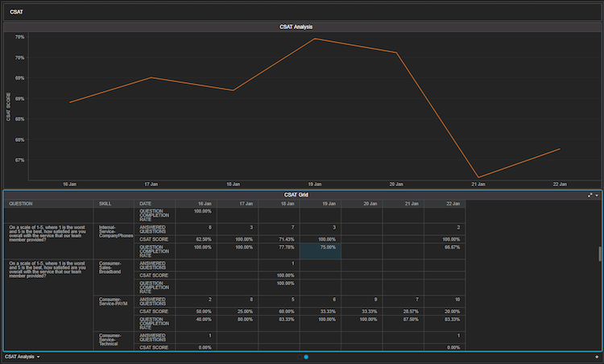Click the 87.50% PAYM completion rate cell
604x364 pixels.
click(403, 323)
